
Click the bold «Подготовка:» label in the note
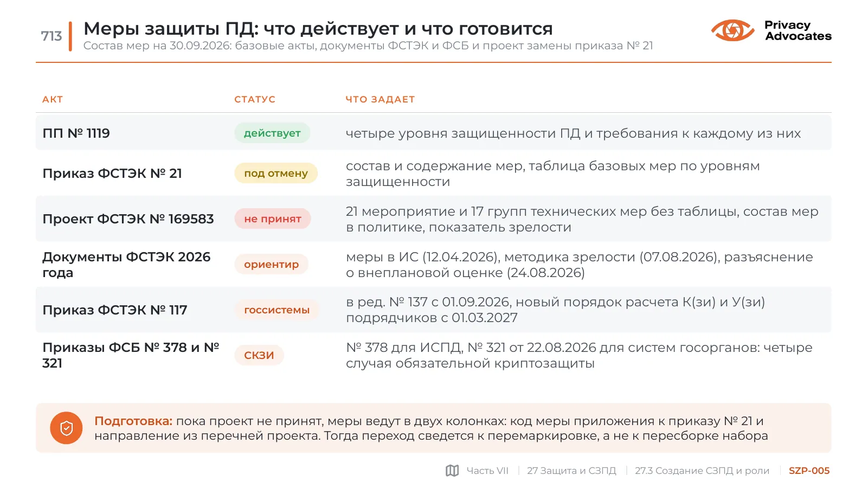(133, 421)
